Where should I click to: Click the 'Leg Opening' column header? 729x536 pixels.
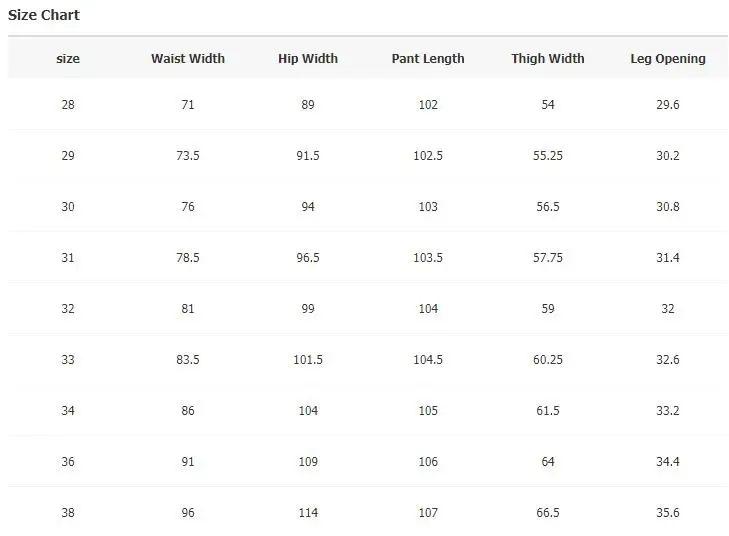(x=668, y=59)
